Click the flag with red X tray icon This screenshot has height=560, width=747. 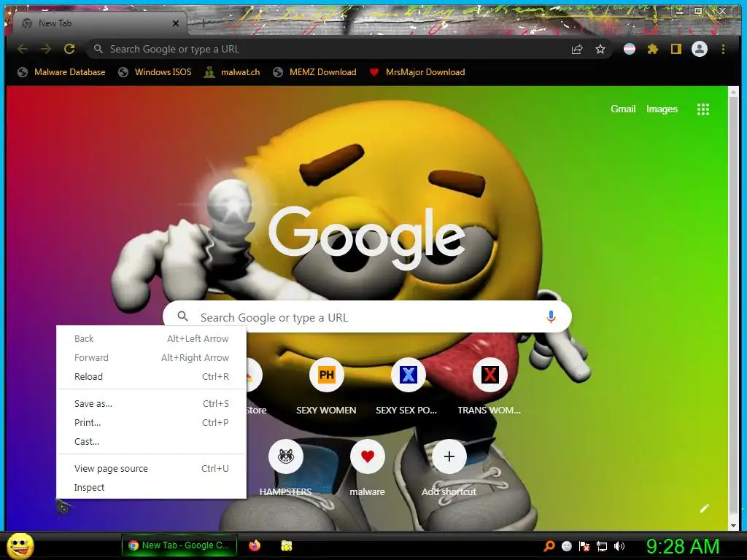point(584,546)
